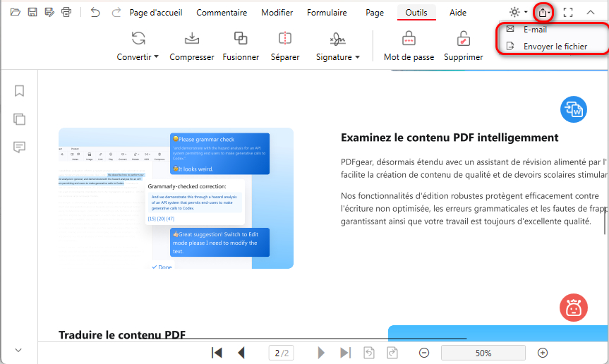Viewport: 609px width, 364px height.
Task: Zoom out with the minus button
Action: pyautogui.click(x=424, y=353)
